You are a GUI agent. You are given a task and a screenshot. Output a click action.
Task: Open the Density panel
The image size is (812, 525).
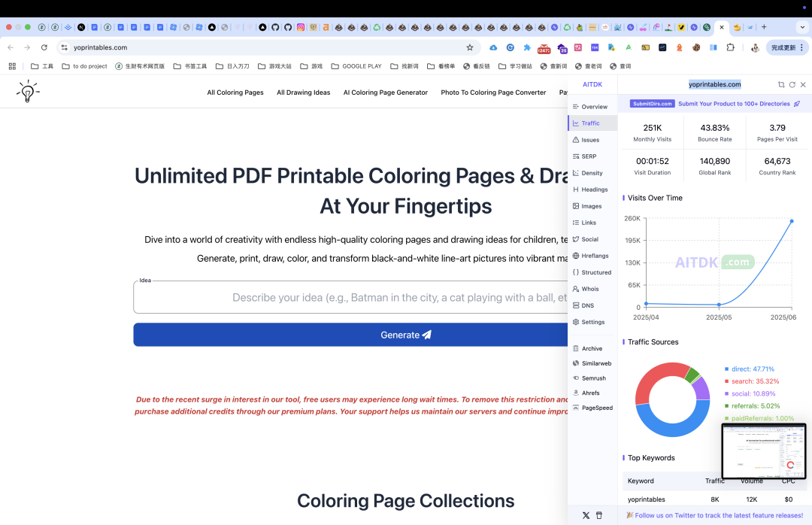coord(592,173)
